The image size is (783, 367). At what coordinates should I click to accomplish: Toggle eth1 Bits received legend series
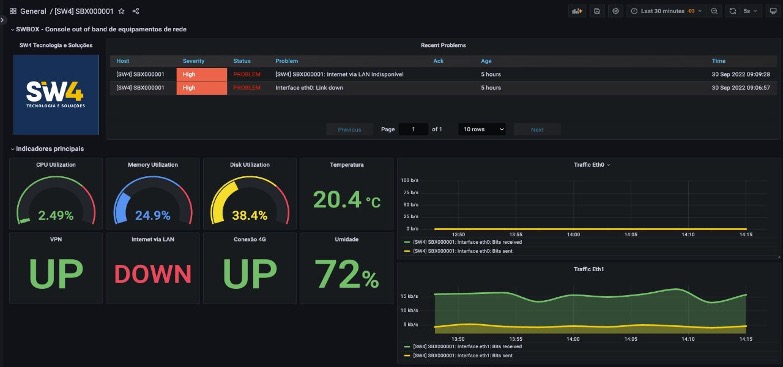pos(466,347)
